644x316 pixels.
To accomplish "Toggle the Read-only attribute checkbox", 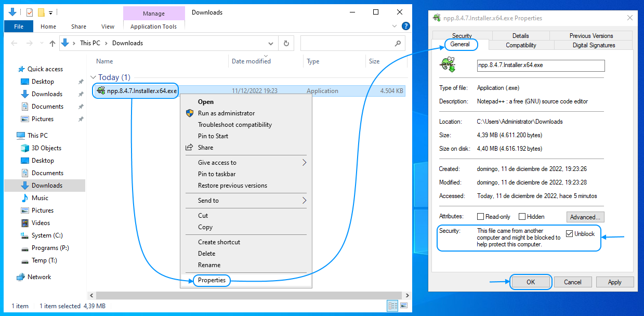I will (480, 217).
